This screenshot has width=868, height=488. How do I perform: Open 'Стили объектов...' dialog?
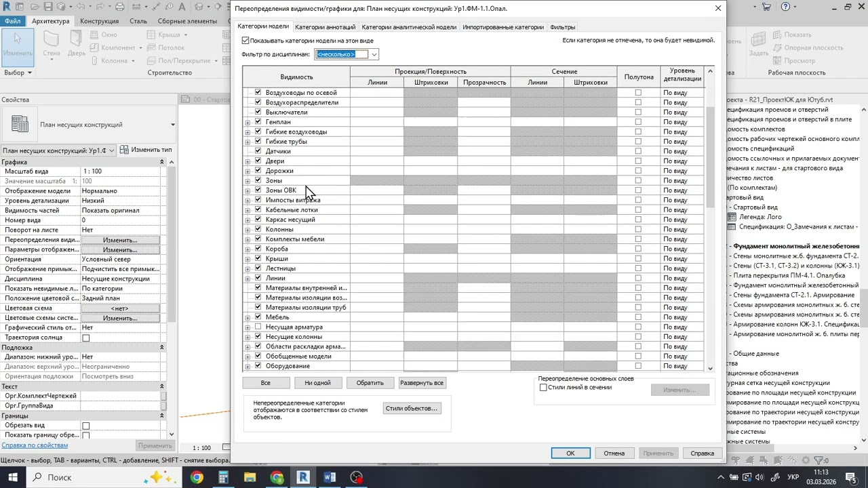coord(411,409)
